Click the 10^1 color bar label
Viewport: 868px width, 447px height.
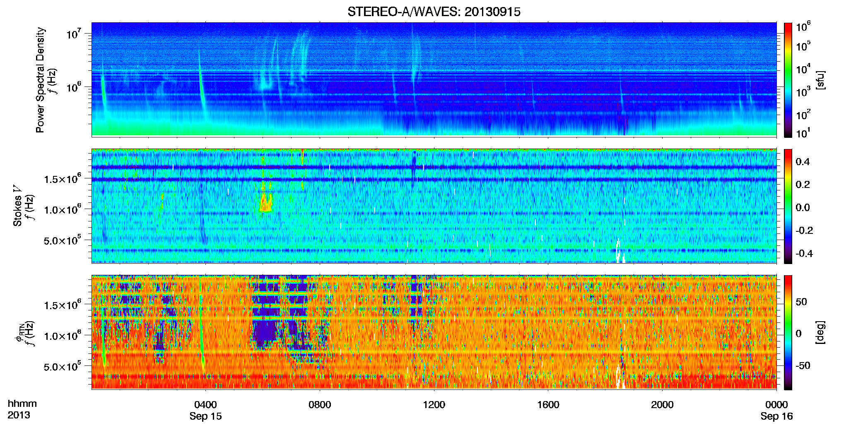pos(803,133)
